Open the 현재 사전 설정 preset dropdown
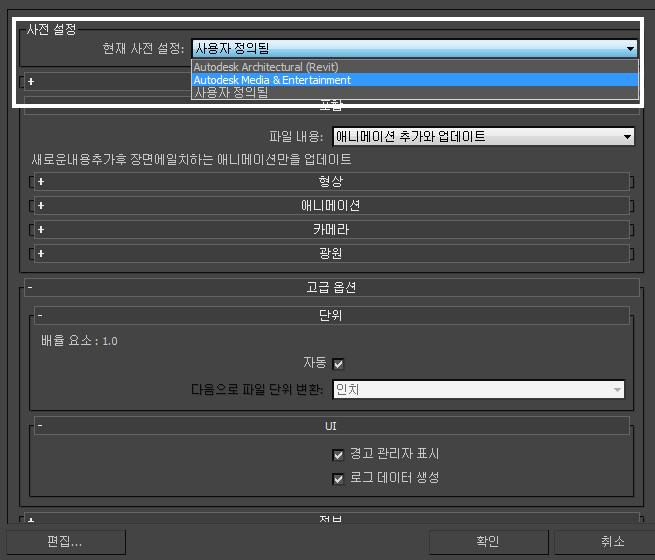The height and width of the screenshot is (560, 655). (414, 49)
